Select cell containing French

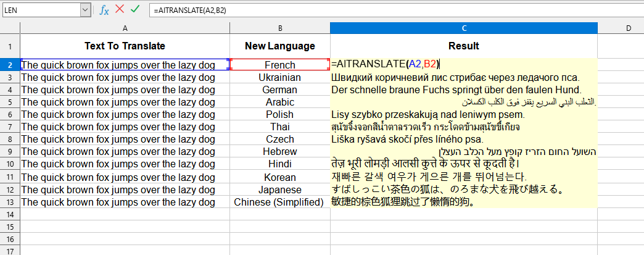tap(280, 65)
